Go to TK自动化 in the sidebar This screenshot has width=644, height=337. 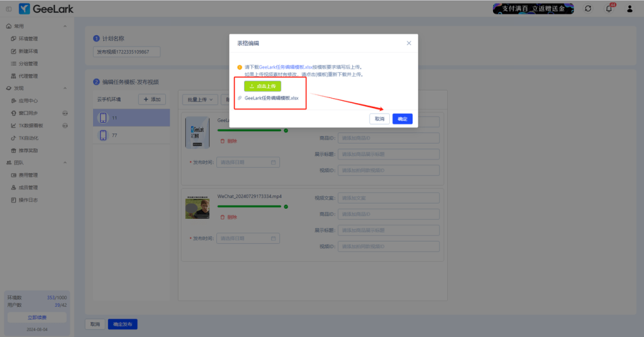(x=29, y=138)
